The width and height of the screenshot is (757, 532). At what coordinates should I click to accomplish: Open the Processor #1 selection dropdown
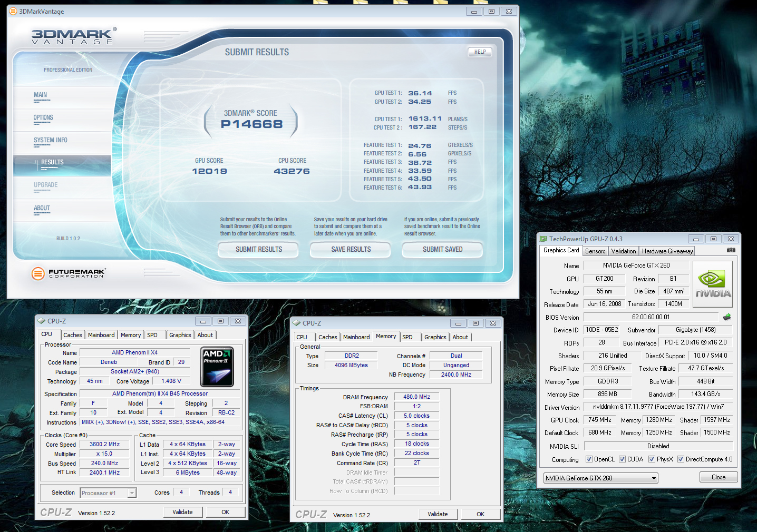pyautogui.click(x=108, y=493)
